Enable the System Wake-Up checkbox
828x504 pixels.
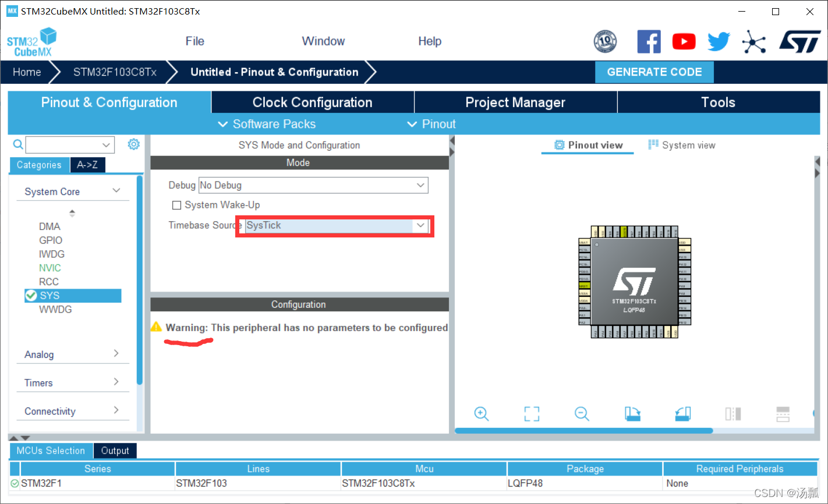click(x=176, y=205)
